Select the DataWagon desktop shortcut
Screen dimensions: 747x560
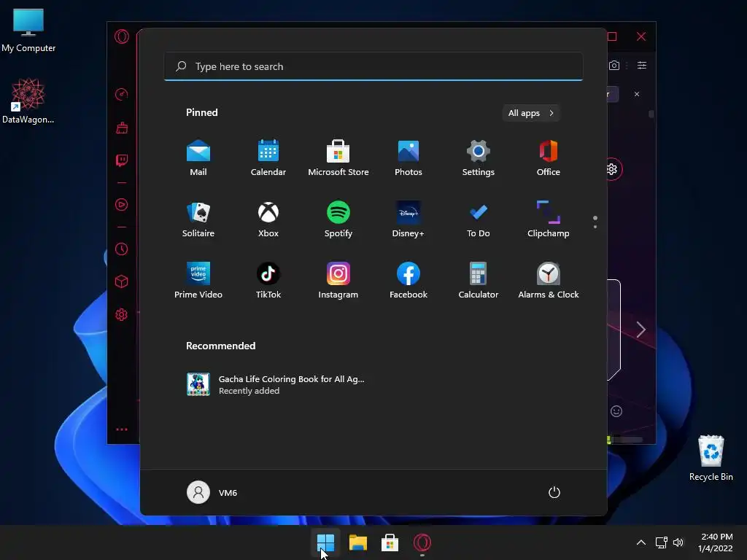(x=28, y=101)
